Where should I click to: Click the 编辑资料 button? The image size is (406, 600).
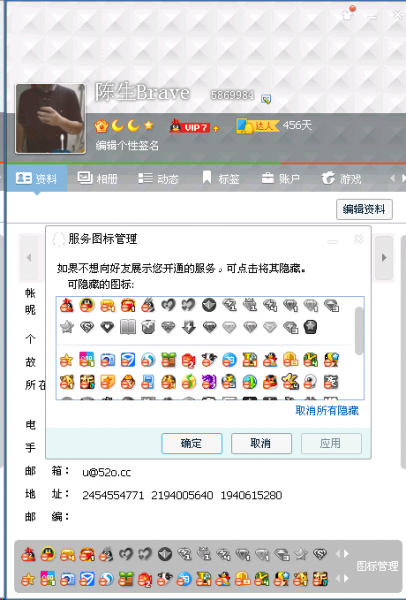pos(364,209)
